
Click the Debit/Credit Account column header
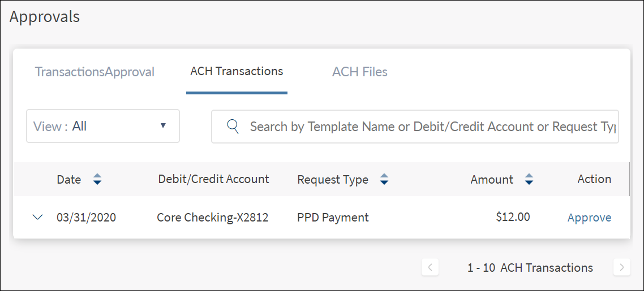(x=213, y=179)
